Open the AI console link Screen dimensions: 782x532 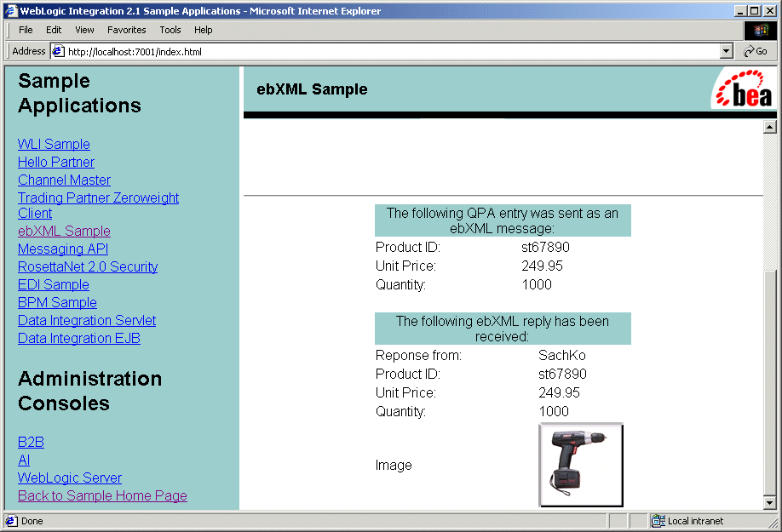pyautogui.click(x=24, y=460)
